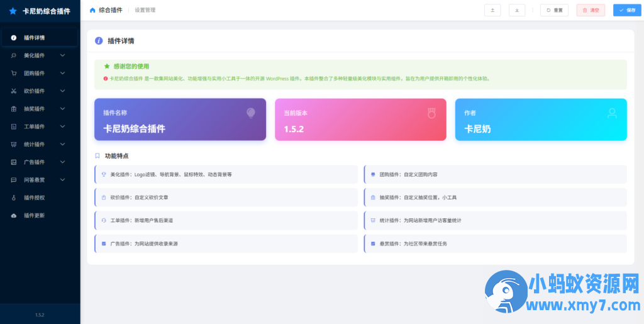The image size is (644, 324).
Task: Expand the 抽奖插件 dropdown arrow
Action: pos(62,108)
